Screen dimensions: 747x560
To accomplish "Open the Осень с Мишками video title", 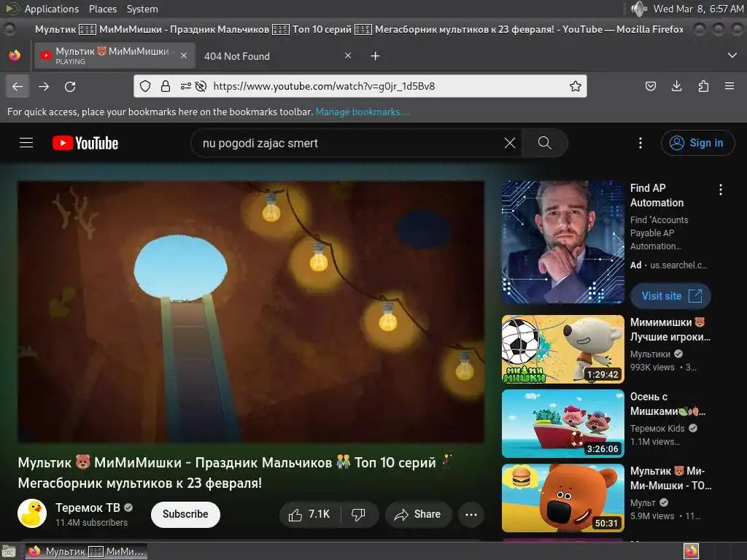I will pos(668,404).
